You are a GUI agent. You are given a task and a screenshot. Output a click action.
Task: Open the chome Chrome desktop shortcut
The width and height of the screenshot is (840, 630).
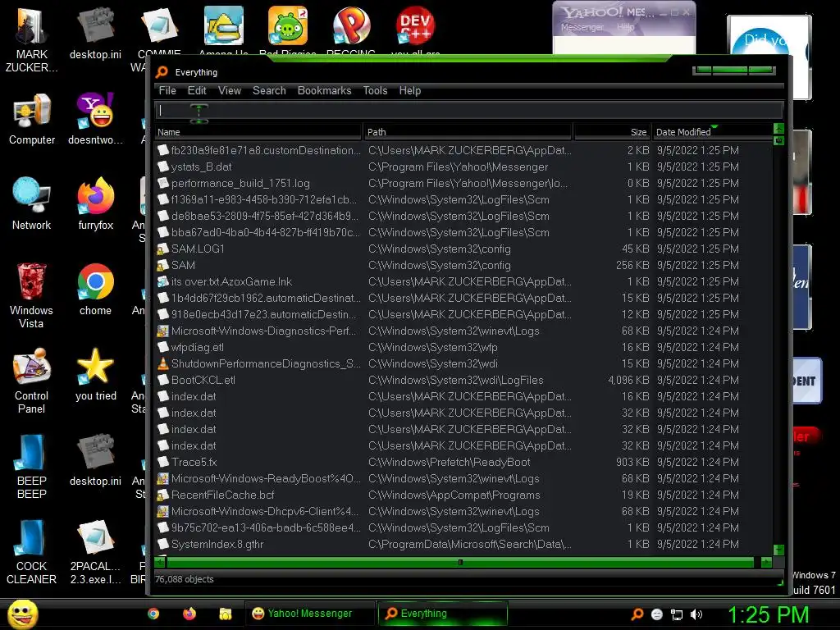95,290
